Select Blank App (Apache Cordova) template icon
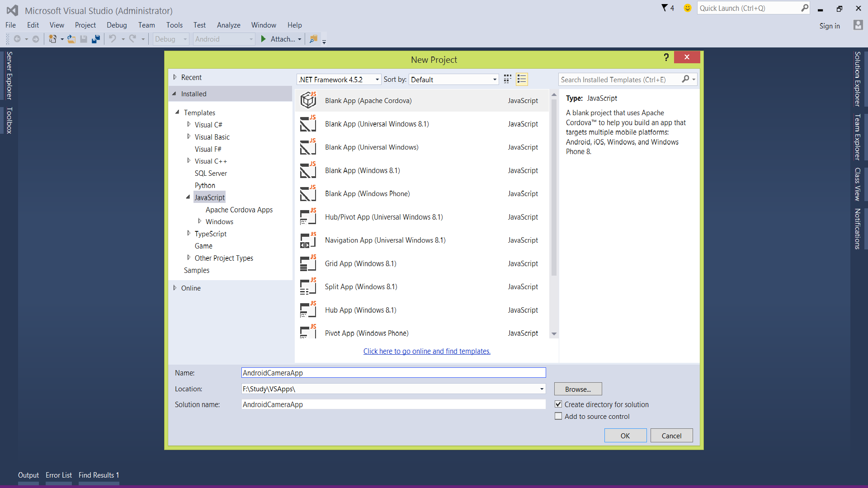Screen dimensions: 868x488 point(308,100)
